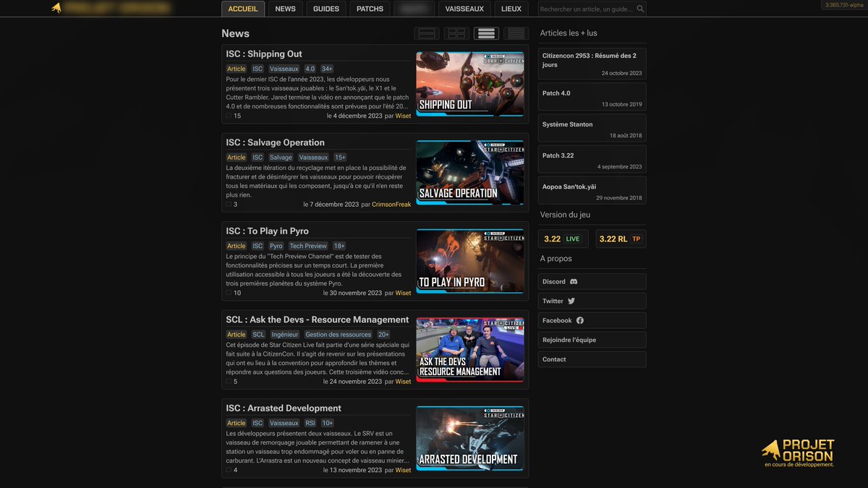
Task: Open ISC : To Play in Pyro title
Action: tap(267, 231)
